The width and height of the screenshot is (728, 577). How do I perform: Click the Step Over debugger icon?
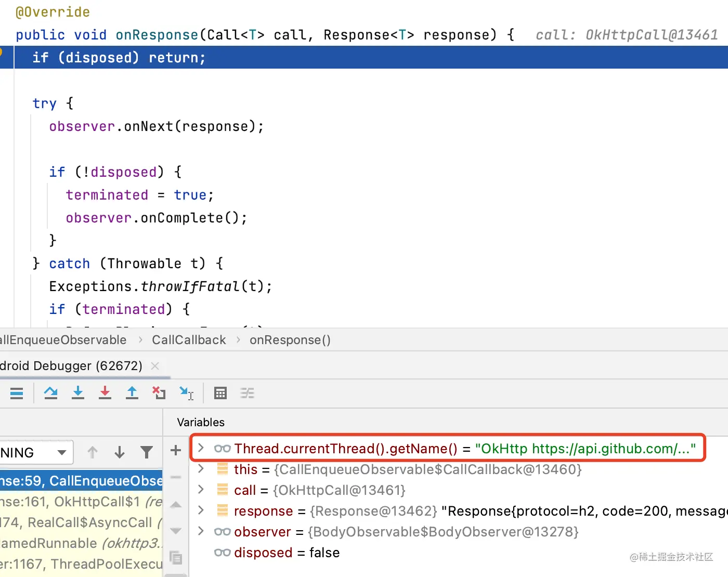(x=51, y=393)
